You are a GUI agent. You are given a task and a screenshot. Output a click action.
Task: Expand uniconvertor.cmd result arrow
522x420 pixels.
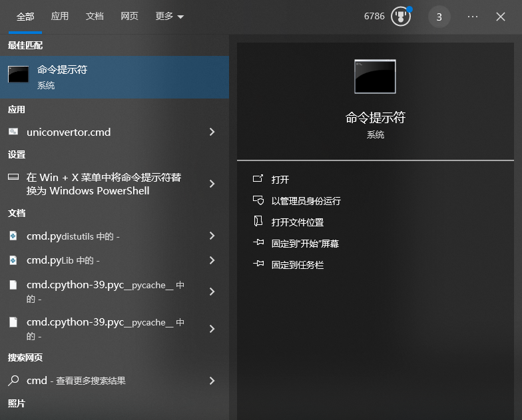click(212, 132)
